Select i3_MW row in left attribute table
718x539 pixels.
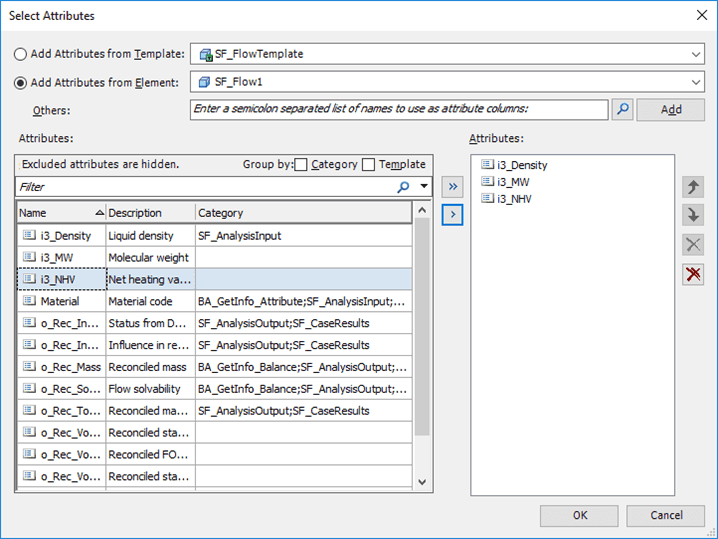coord(215,258)
